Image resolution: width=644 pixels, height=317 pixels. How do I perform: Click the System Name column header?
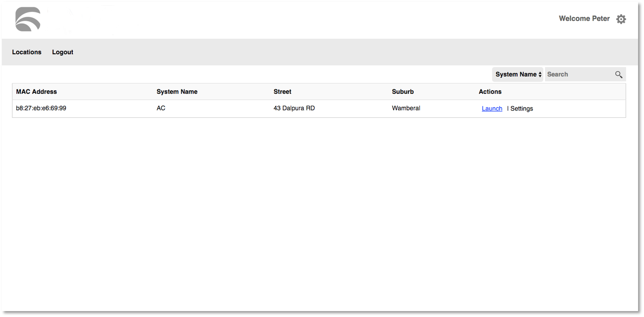[x=177, y=92]
